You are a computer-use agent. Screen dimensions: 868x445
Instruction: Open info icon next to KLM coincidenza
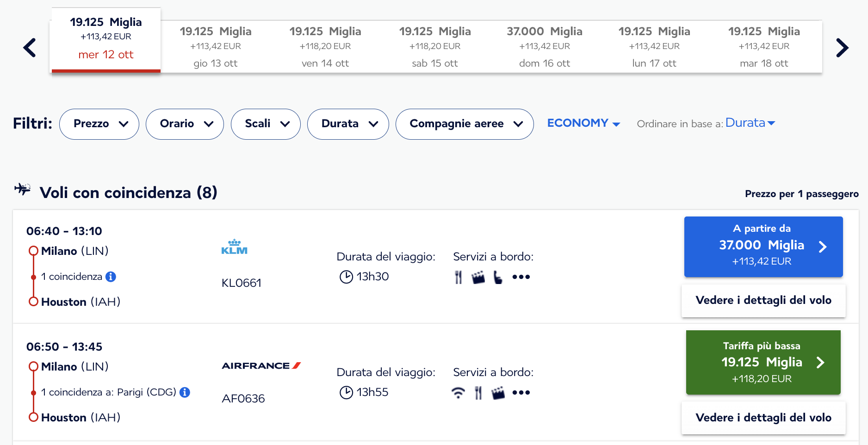pos(111,277)
